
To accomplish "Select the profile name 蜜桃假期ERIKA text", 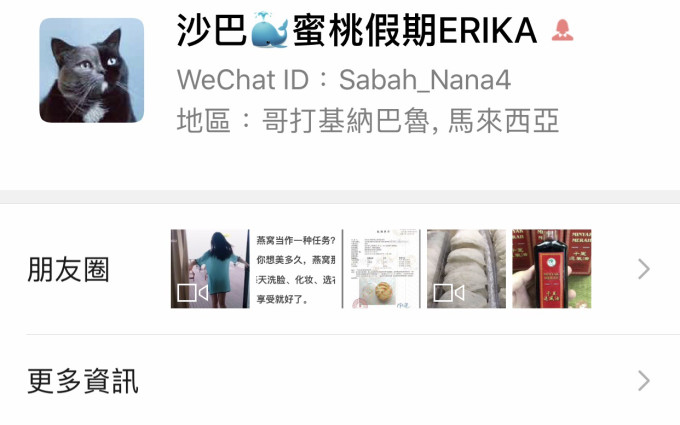I will (x=415, y=30).
